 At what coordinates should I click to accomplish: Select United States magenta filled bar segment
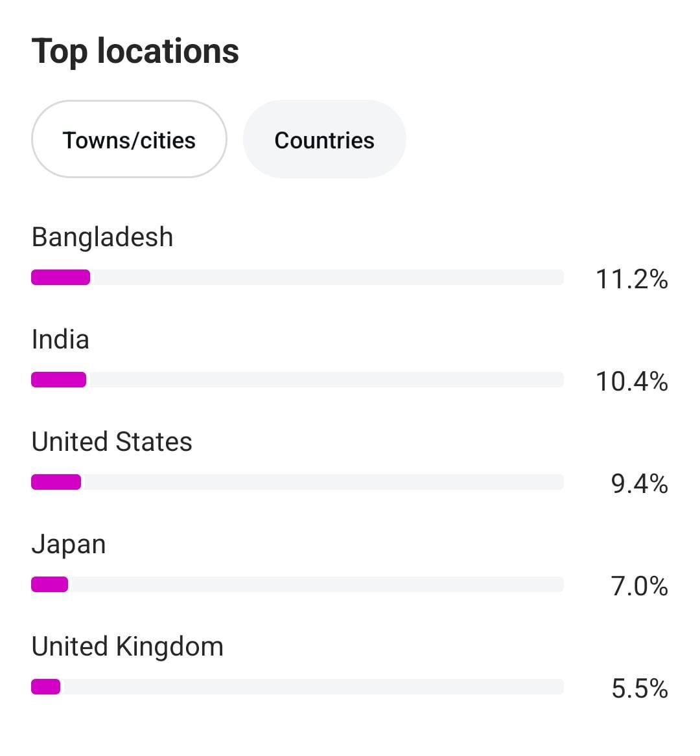(56, 482)
